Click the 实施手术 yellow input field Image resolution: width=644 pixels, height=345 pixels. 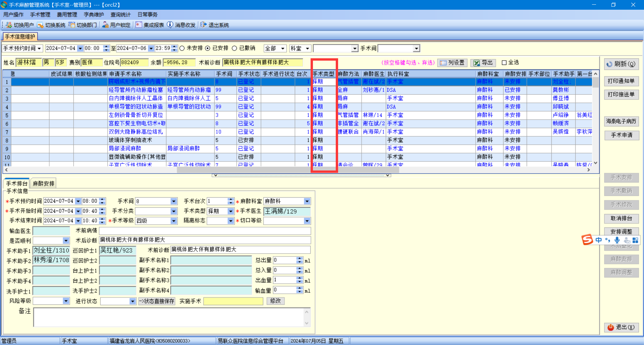click(x=233, y=301)
